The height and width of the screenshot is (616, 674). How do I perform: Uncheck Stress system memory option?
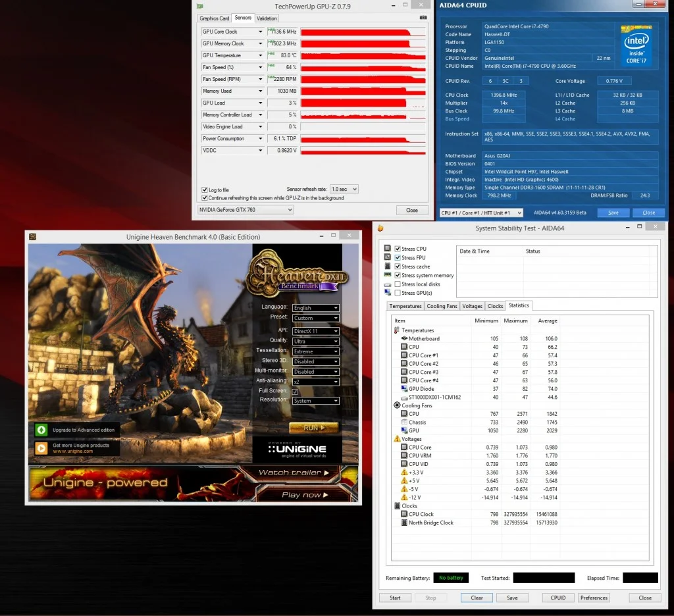(x=398, y=275)
